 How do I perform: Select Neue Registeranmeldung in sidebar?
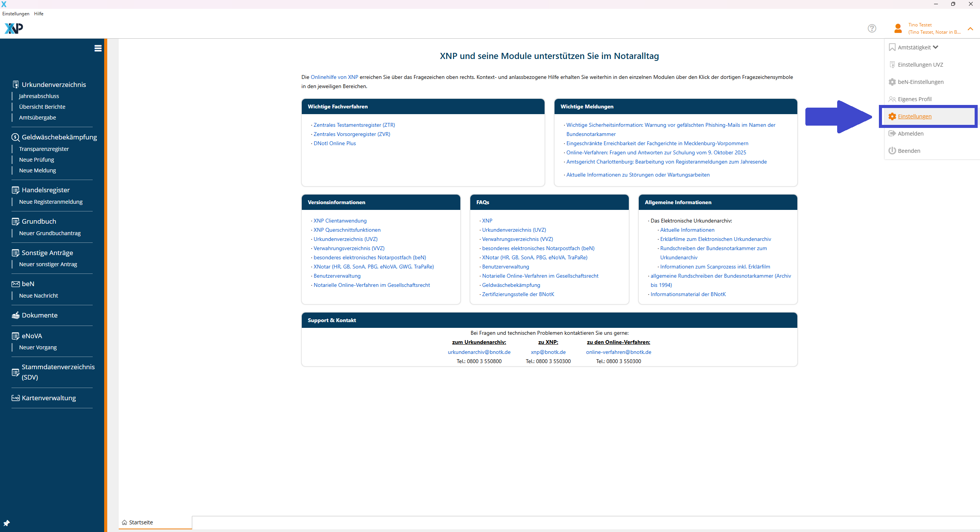point(51,202)
